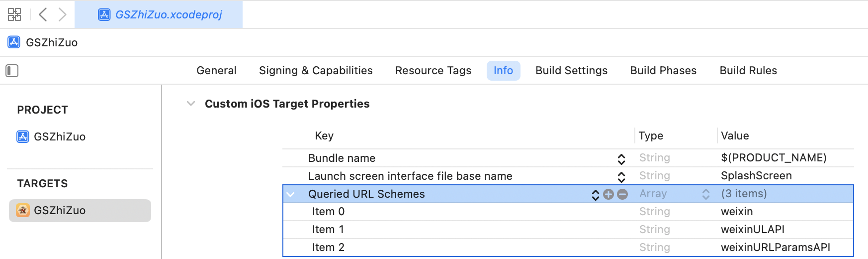Image resolution: width=868 pixels, height=259 pixels.
Task: Click the $(PRODUCT_NAME) value
Action: click(774, 158)
